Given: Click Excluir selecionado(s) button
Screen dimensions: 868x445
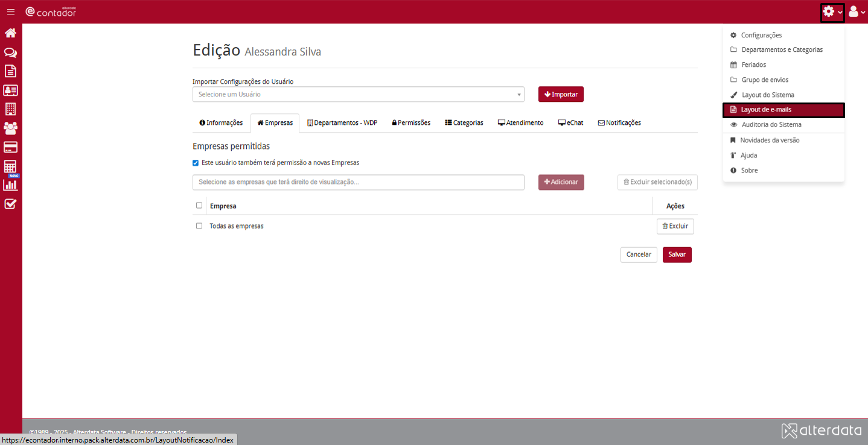Looking at the screenshot, I should pos(657,182).
